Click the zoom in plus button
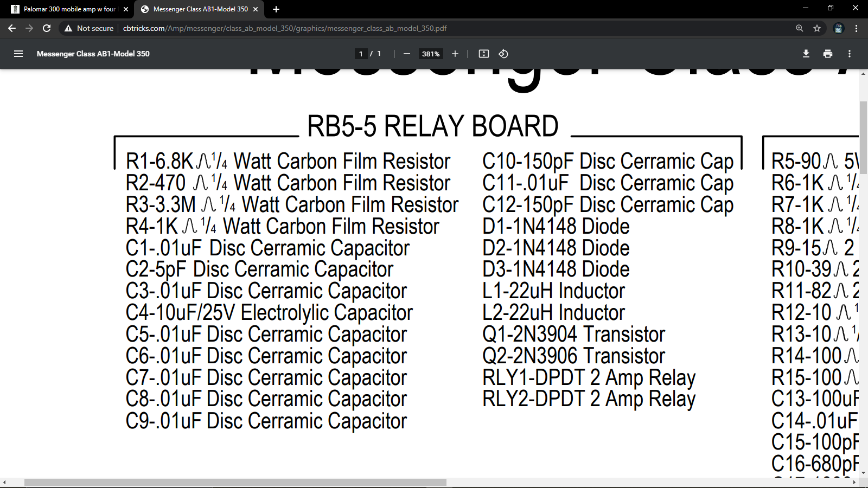Image resolution: width=868 pixels, height=488 pixels. [x=455, y=54]
